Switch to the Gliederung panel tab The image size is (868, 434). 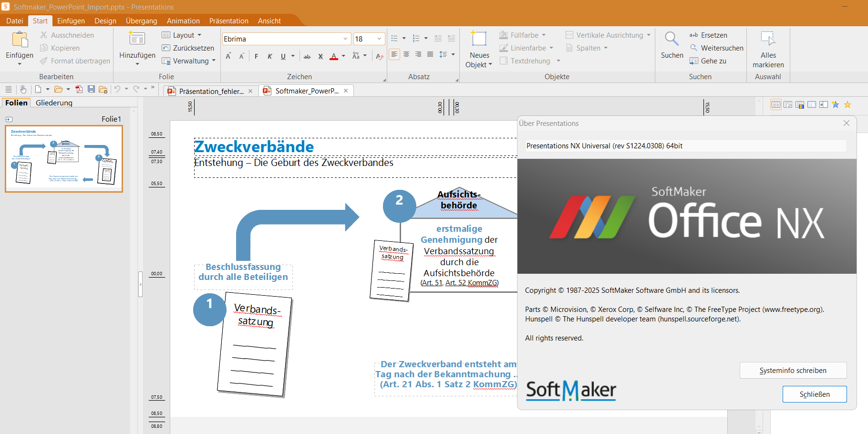54,103
